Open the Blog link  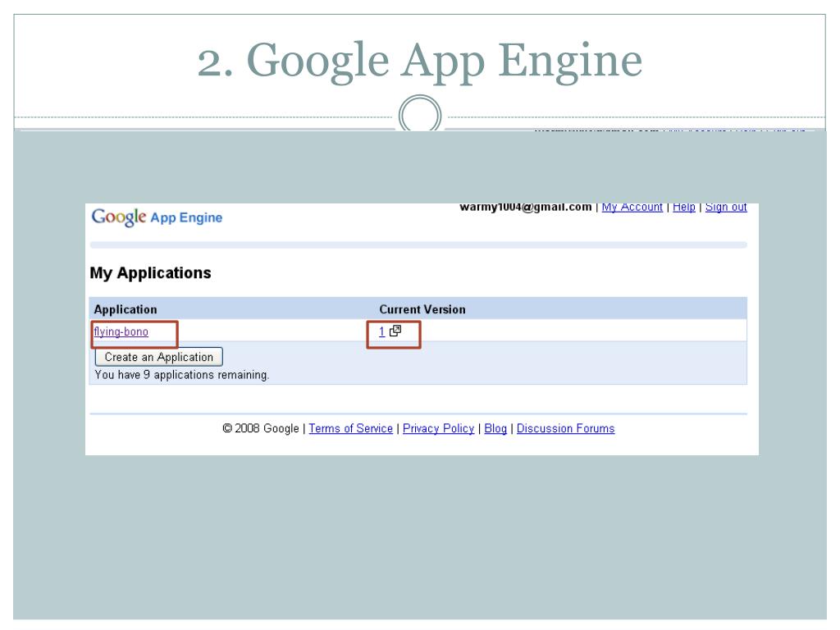tap(495, 428)
